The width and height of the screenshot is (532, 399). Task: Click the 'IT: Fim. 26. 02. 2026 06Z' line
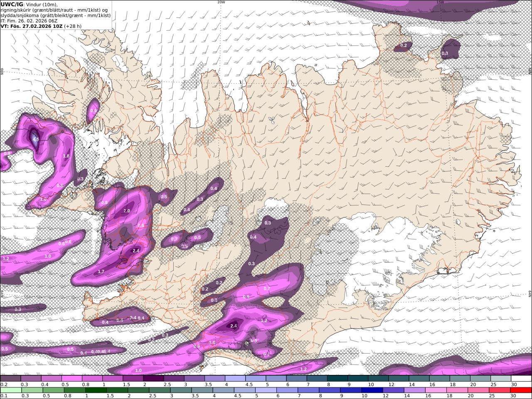pyautogui.click(x=29, y=20)
